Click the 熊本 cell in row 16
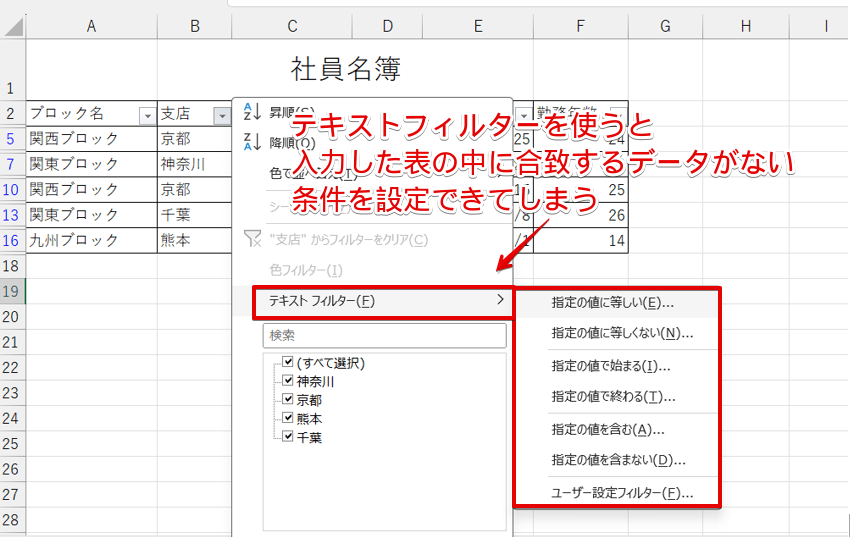 [x=194, y=240]
